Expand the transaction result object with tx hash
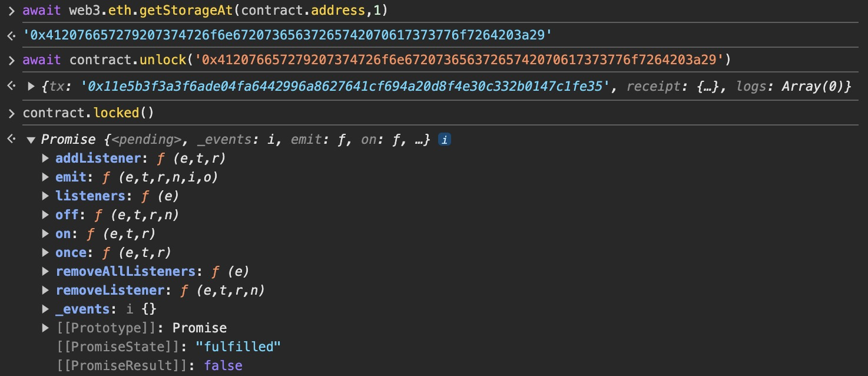The image size is (868, 376). pos(31,87)
